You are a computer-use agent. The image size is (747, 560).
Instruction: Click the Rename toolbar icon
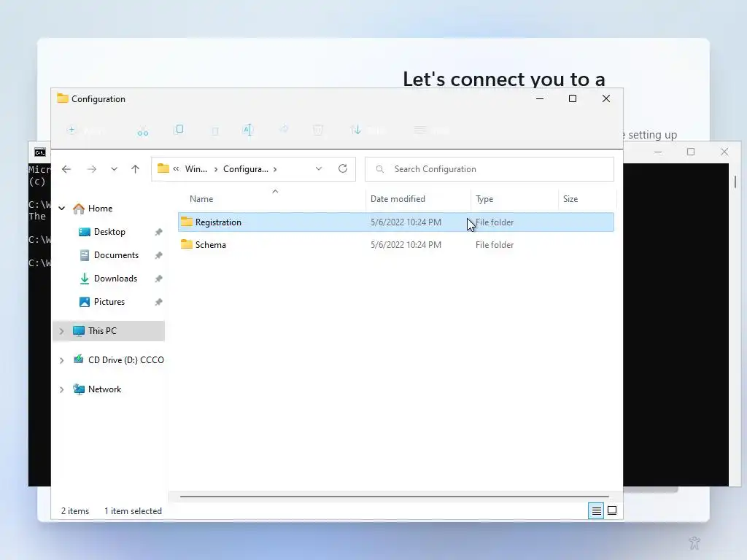tap(248, 130)
